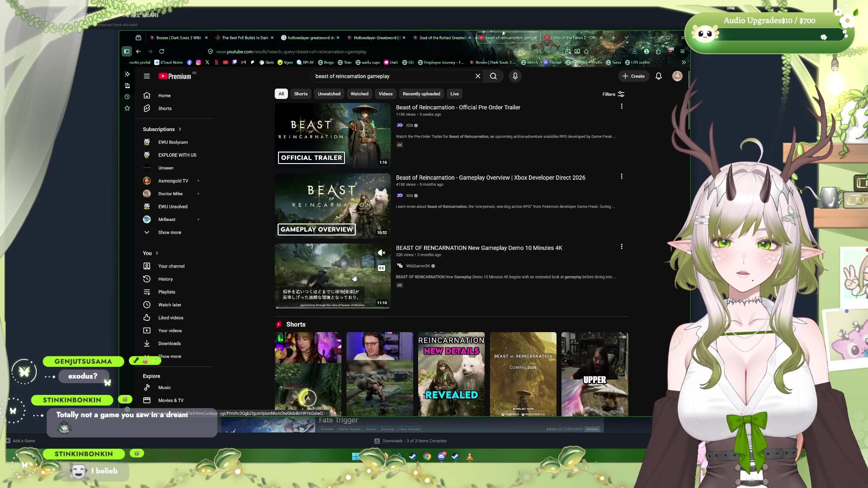The height and width of the screenshot is (488, 868).
Task: Toggle the Unwatched filter chip
Action: (x=329, y=94)
